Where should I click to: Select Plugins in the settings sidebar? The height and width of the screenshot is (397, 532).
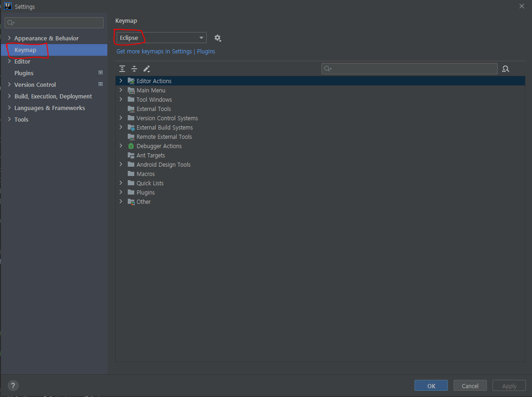pyautogui.click(x=54, y=73)
